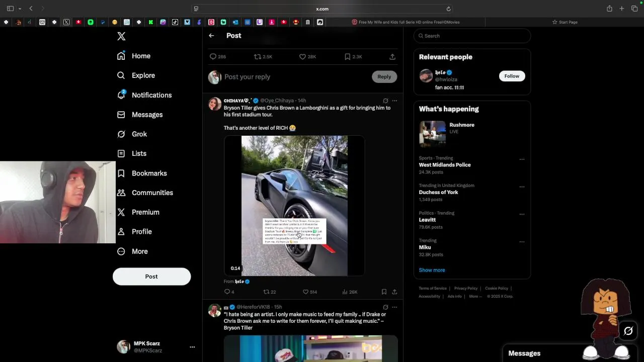Open options for Leavitt trend

tap(522, 214)
